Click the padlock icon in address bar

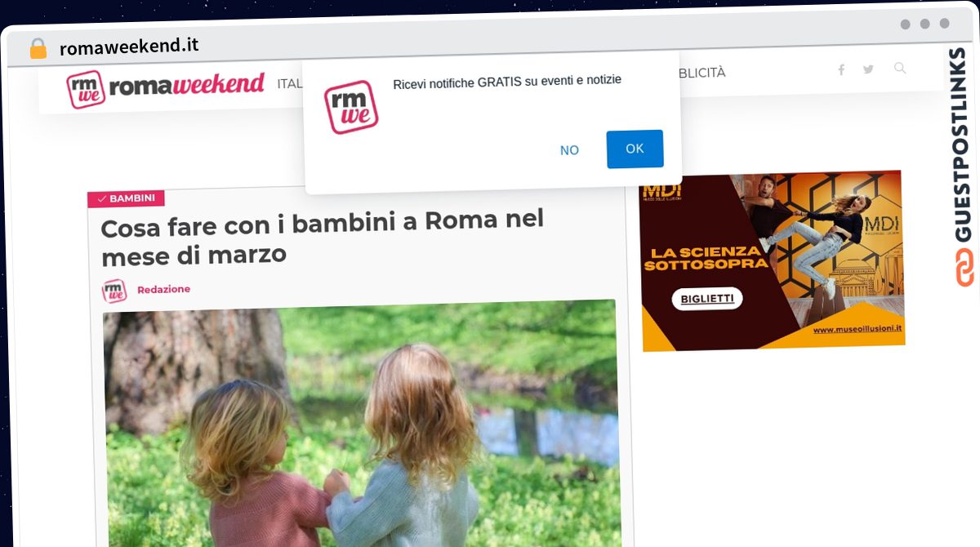(38, 49)
